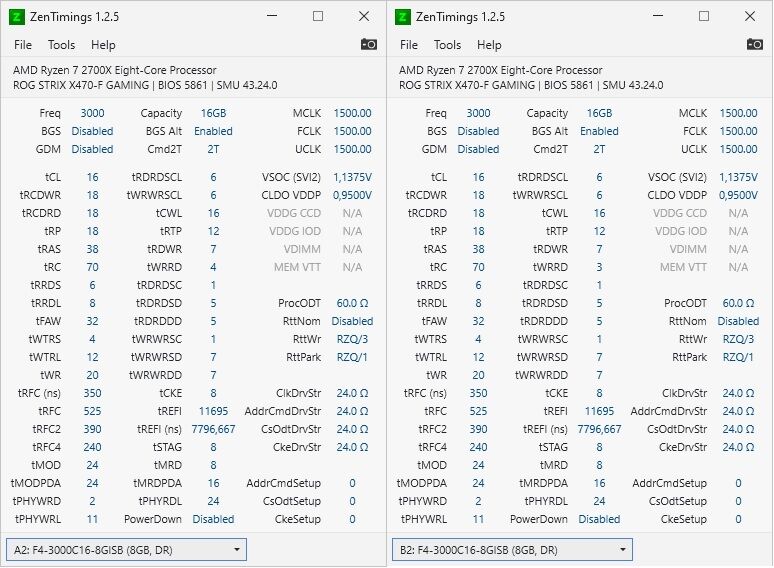The height and width of the screenshot is (568, 774).
Task: Click the Freq value 3000 in left window
Action: [x=92, y=113]
